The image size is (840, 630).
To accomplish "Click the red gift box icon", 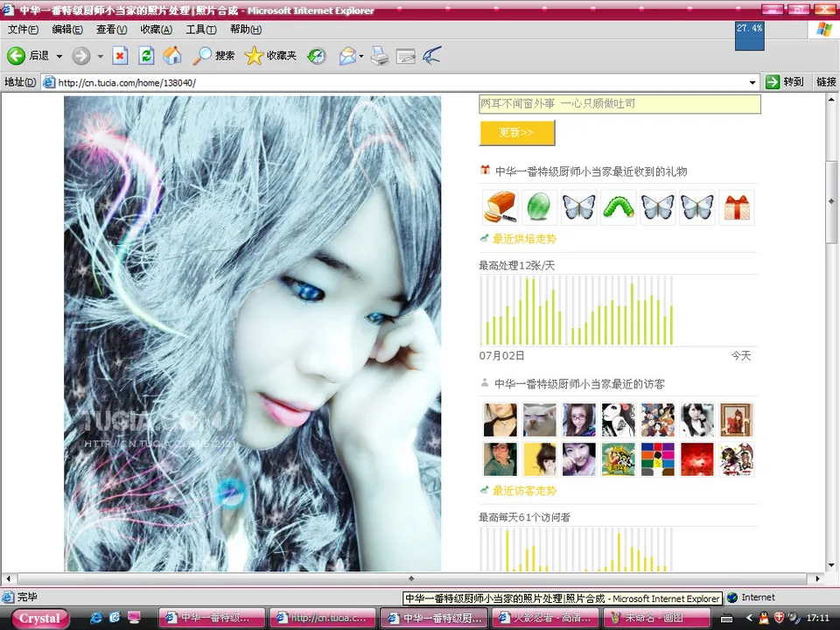I will [736, 207].
